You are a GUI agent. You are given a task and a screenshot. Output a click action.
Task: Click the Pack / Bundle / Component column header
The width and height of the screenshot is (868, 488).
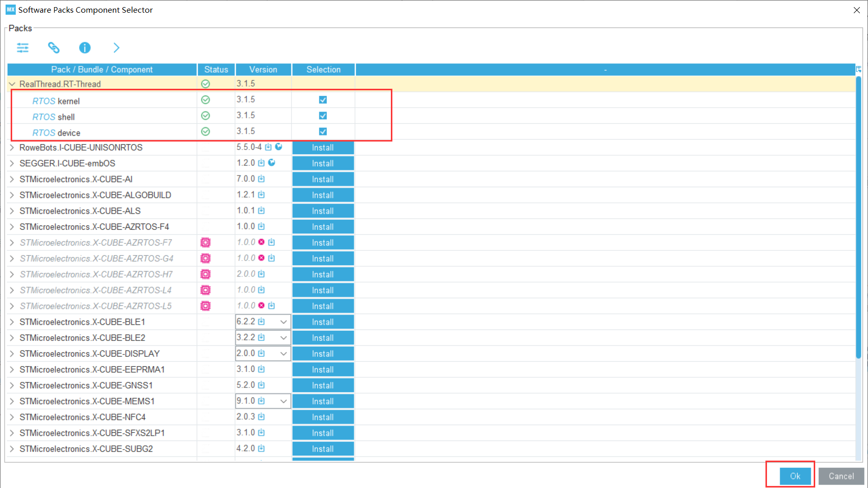102,69
